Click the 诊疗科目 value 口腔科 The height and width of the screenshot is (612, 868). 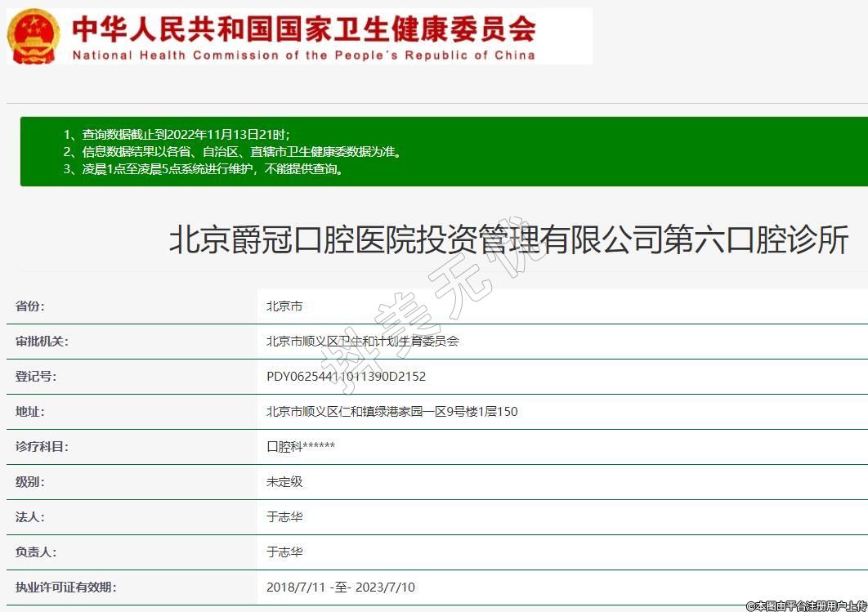coord(300,447)
